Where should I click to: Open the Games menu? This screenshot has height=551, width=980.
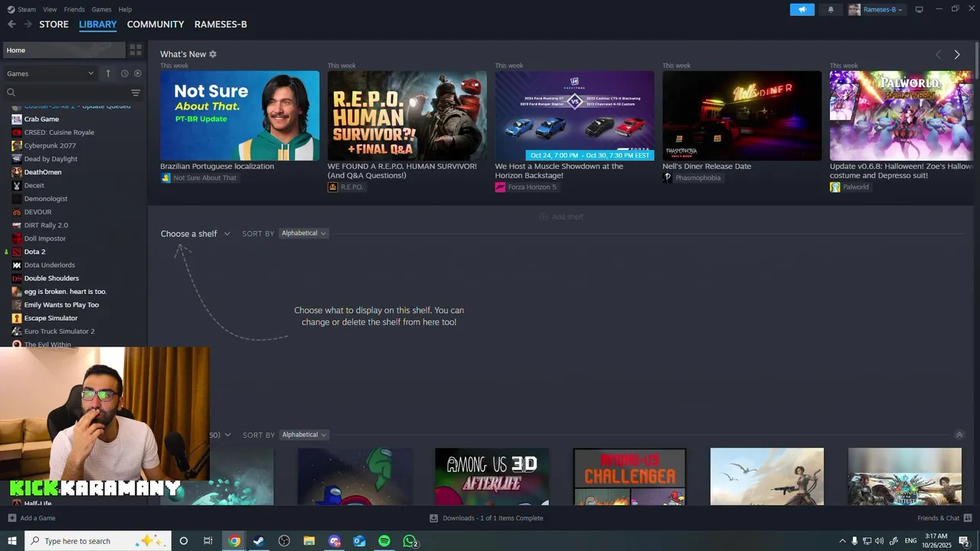tap(102, 9)
